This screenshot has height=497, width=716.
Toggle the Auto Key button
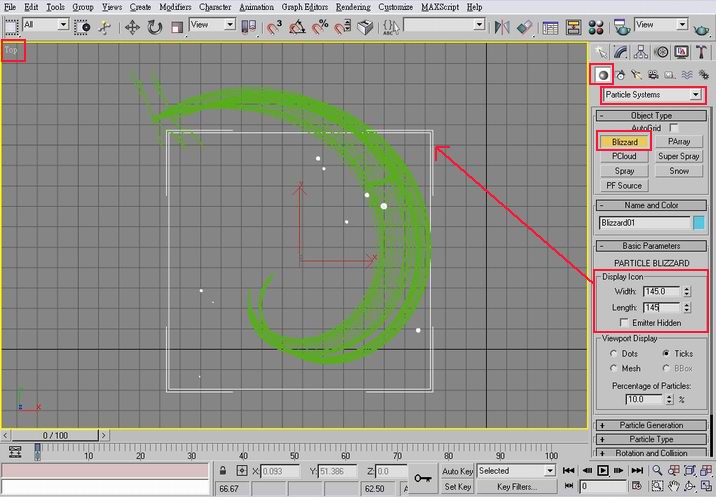click(x=458, y=471)
